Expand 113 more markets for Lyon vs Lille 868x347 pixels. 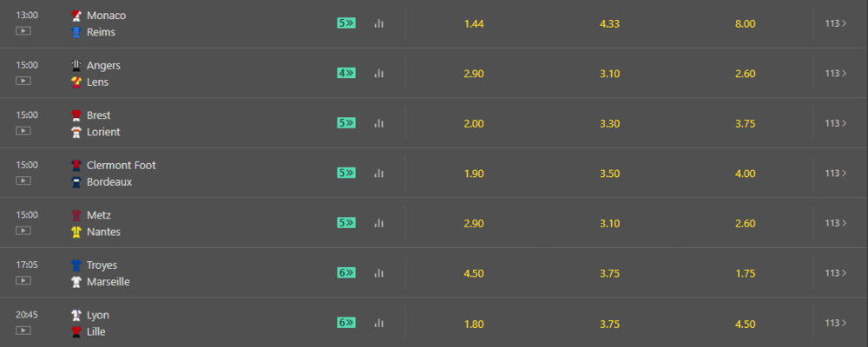pyautogui.click(x=836, y=323)
